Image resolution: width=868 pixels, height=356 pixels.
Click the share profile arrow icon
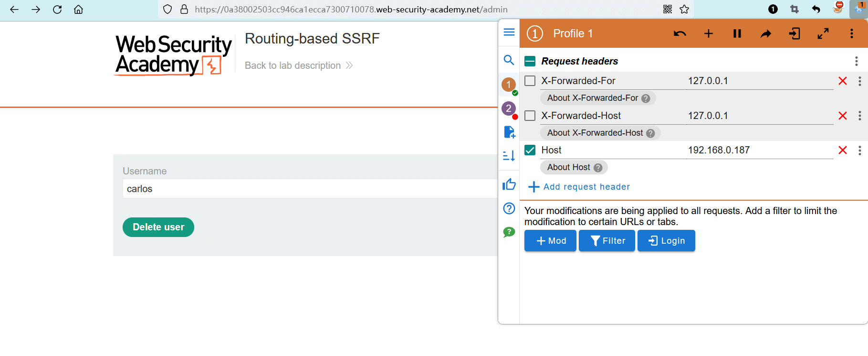pyautogui.click(x=765, y=33)
